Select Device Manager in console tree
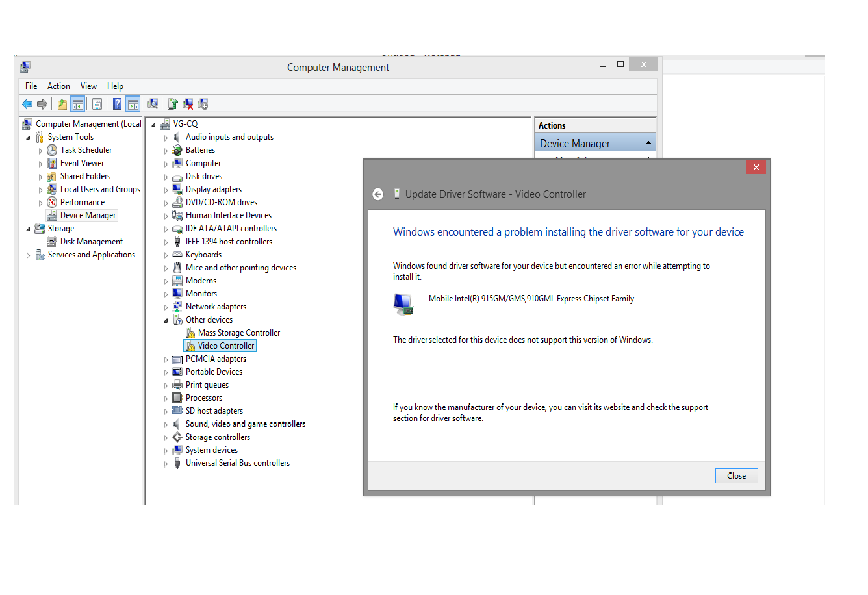 [x=88, y=215]
